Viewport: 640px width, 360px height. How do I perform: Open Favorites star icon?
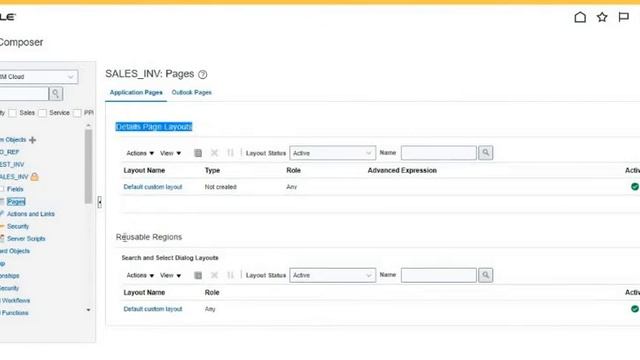[602, 17]
